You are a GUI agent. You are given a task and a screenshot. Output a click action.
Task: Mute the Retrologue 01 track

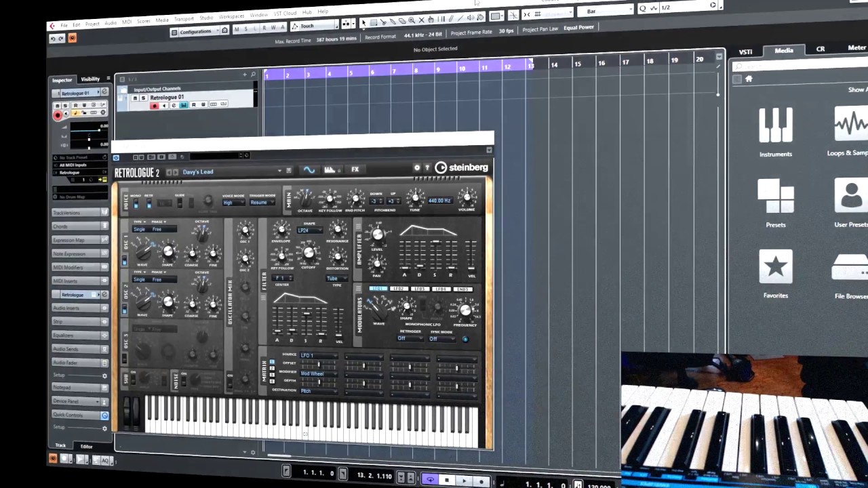[135, 98]
